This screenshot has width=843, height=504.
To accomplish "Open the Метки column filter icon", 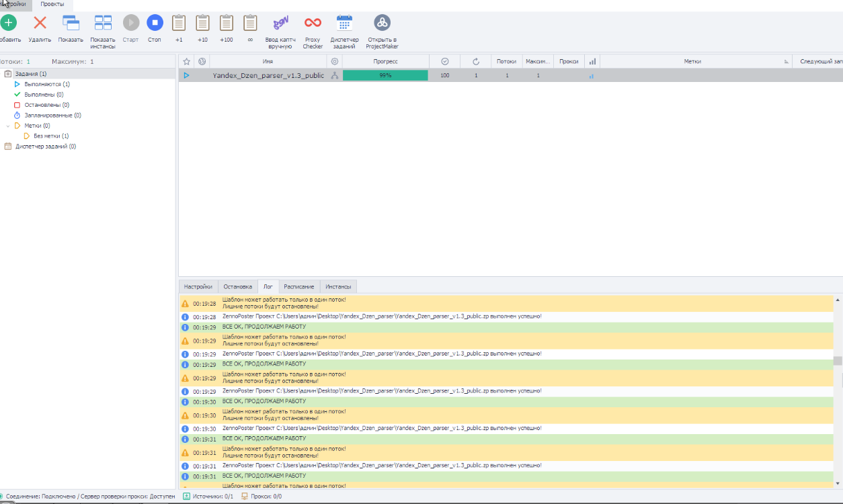I will coord(786,62).
